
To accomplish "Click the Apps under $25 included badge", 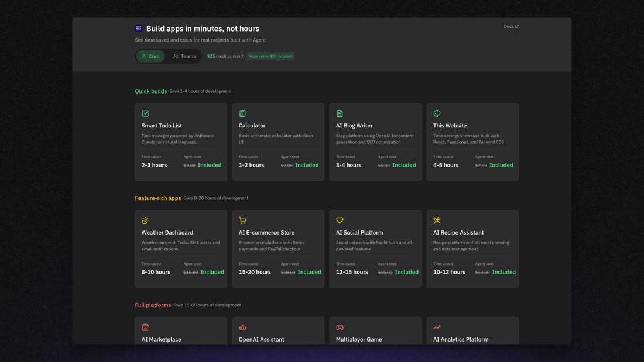I will 270,56.
